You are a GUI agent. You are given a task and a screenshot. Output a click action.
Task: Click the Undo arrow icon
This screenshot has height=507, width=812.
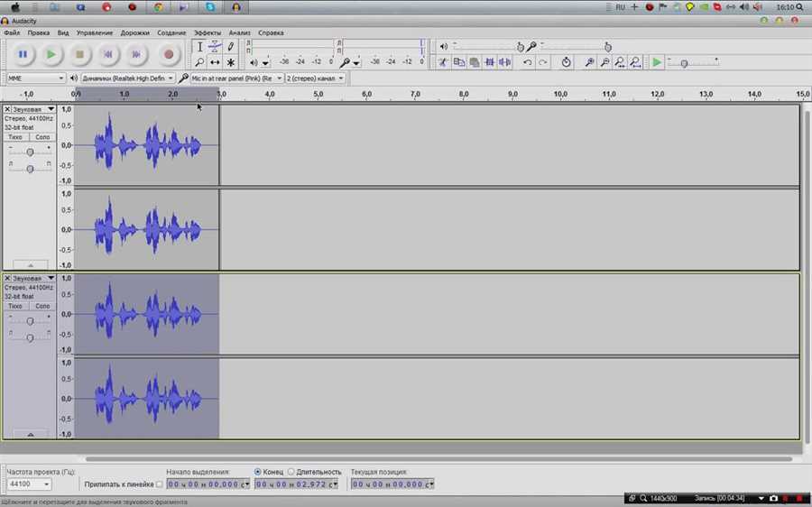[528, 62]
